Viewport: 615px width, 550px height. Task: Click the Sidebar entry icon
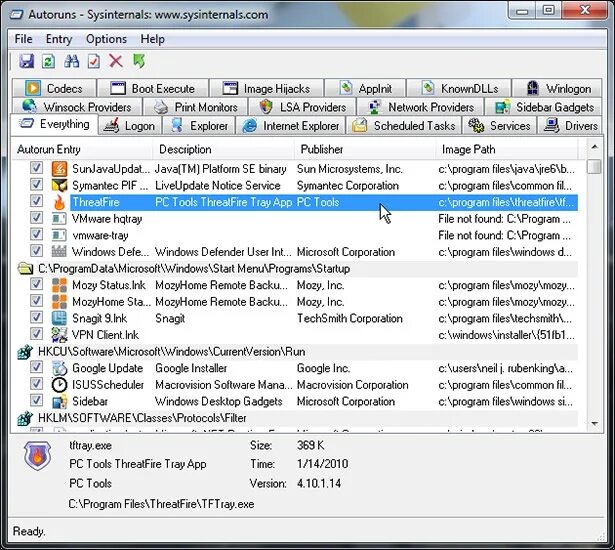click(x=59, y=401)
